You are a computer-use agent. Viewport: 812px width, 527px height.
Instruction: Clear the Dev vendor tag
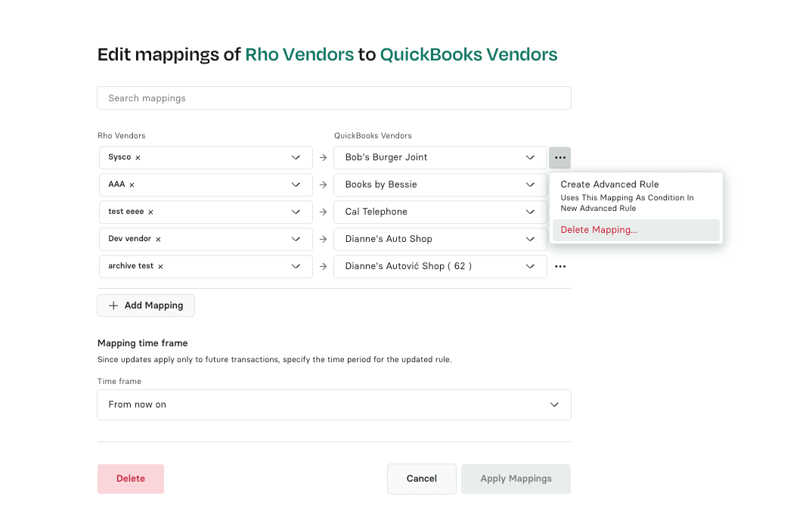(158, 240)
